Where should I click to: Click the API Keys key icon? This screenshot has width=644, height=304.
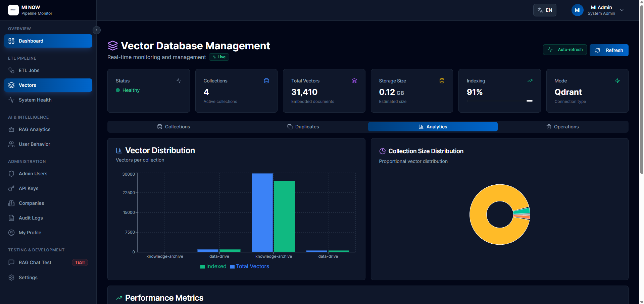tap(11, 188)
